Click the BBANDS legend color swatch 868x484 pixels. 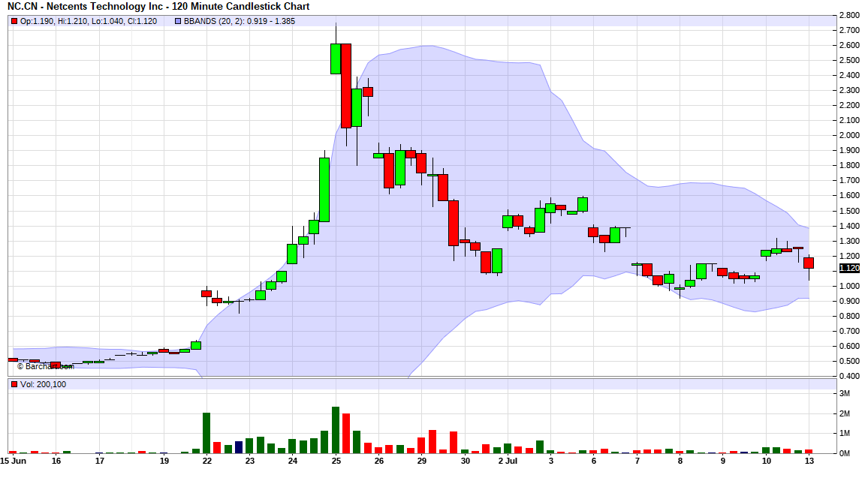coord(178,21)
